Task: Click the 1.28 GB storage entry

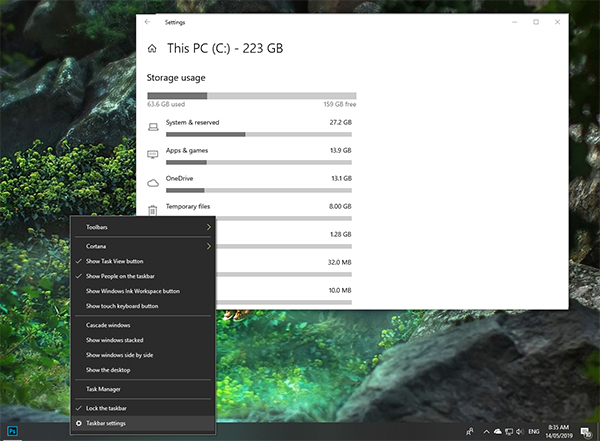Action: (284, 240)
